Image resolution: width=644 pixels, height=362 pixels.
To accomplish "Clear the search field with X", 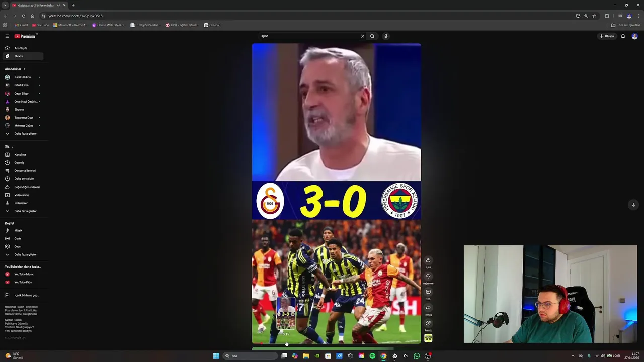I will click(x=362, y=36).
